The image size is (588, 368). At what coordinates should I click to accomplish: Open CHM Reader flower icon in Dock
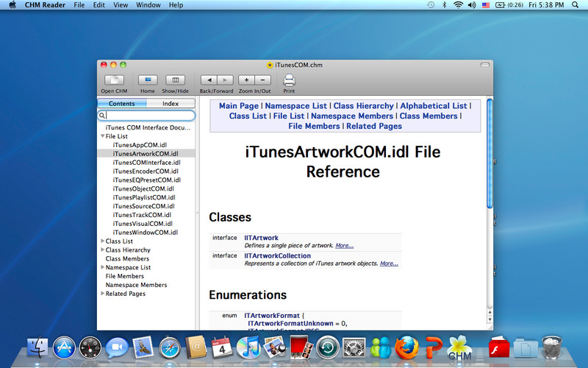(x=460, y=347)
